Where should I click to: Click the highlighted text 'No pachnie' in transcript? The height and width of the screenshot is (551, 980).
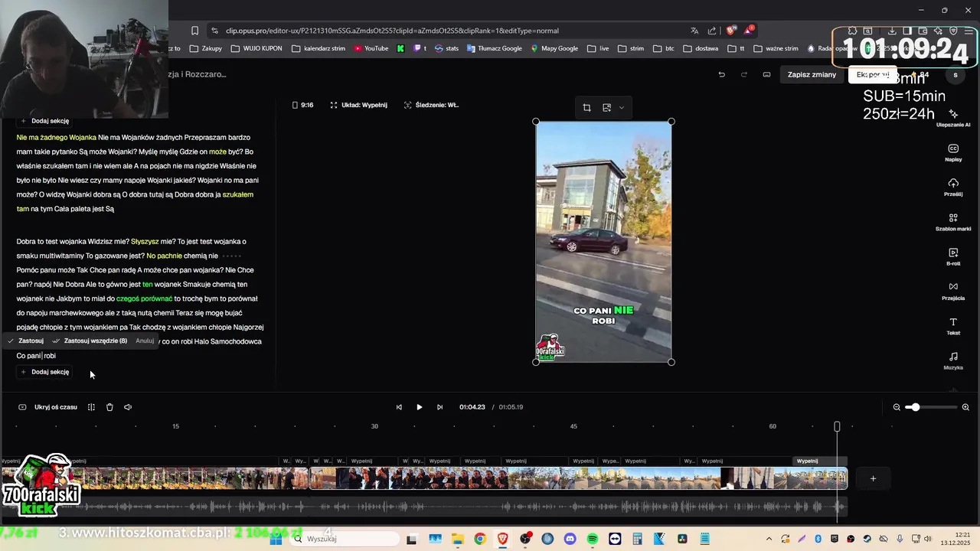[164, 256]
